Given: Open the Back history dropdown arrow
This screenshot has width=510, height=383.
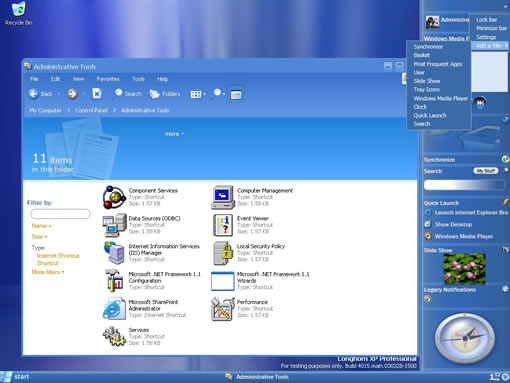Looking at the screenshot, I should 59,94.
